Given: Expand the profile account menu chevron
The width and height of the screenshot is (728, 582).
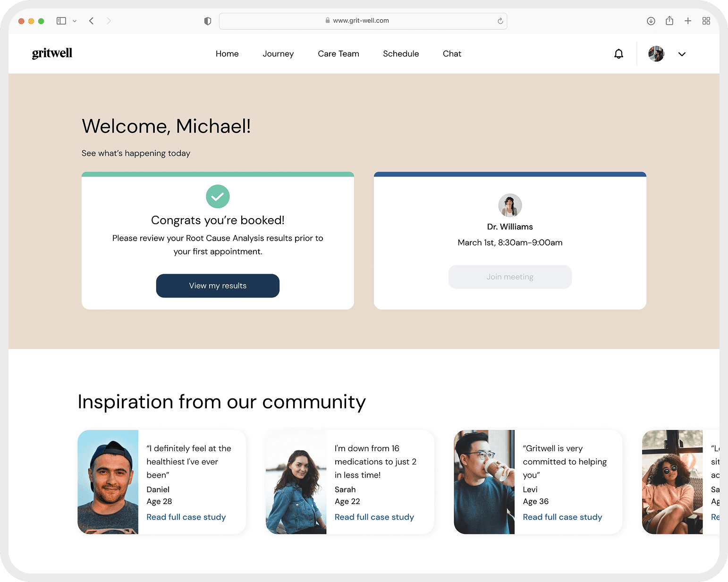Looking at the screenshot, I should (x=682, y=54).
